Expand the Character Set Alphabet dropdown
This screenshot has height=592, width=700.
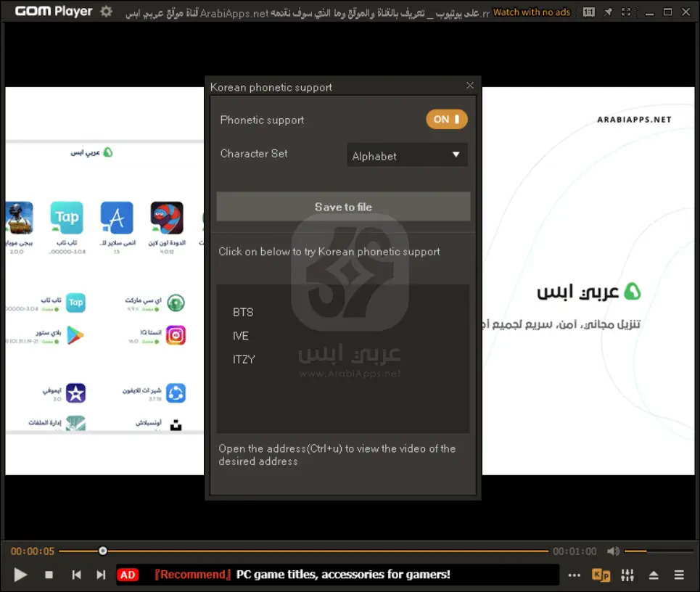coord(407,155)
